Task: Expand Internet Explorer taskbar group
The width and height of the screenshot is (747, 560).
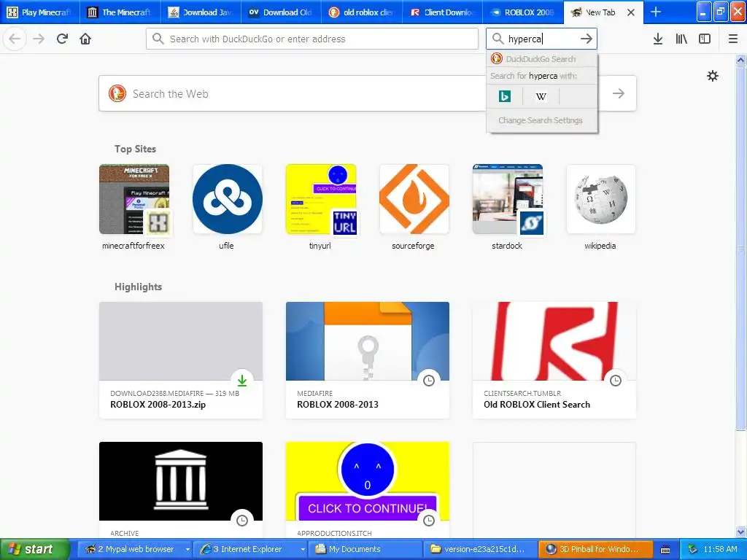Action: point(303,549)
